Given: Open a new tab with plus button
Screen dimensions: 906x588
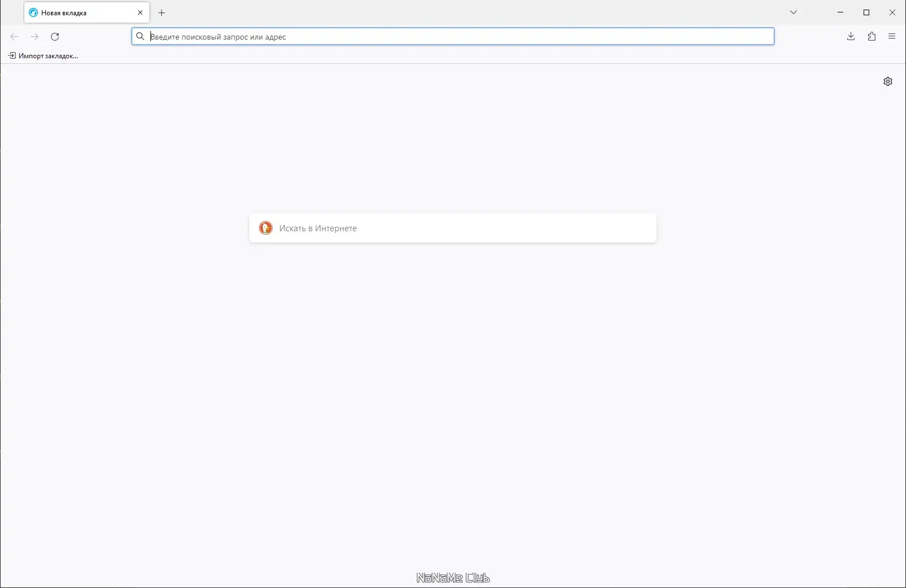Looking at the screenshot, I should [162, 12].
